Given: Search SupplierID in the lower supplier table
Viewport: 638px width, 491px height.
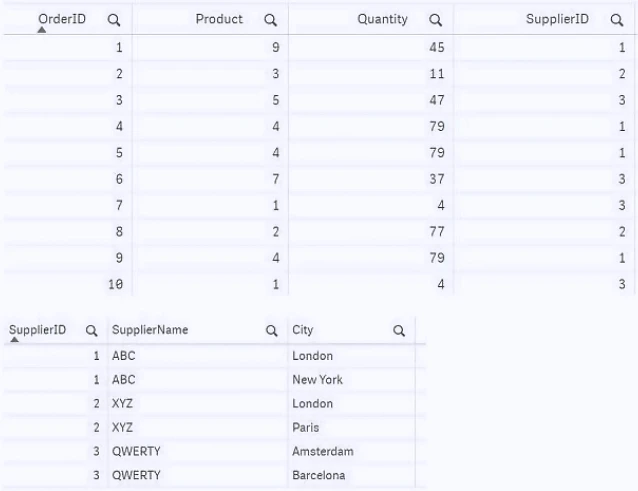Looking at the screenshot, I should pos(91,330).
